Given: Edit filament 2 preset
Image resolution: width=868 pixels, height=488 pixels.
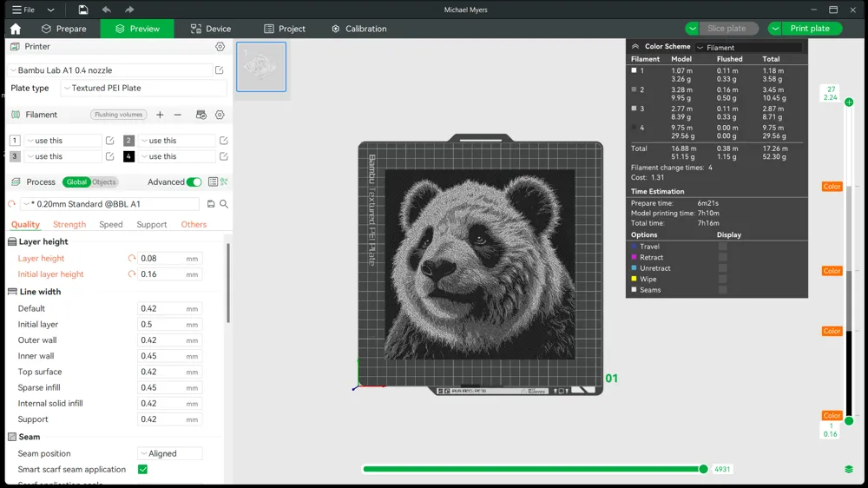Looking at the screenshot, I should point(224,141).
